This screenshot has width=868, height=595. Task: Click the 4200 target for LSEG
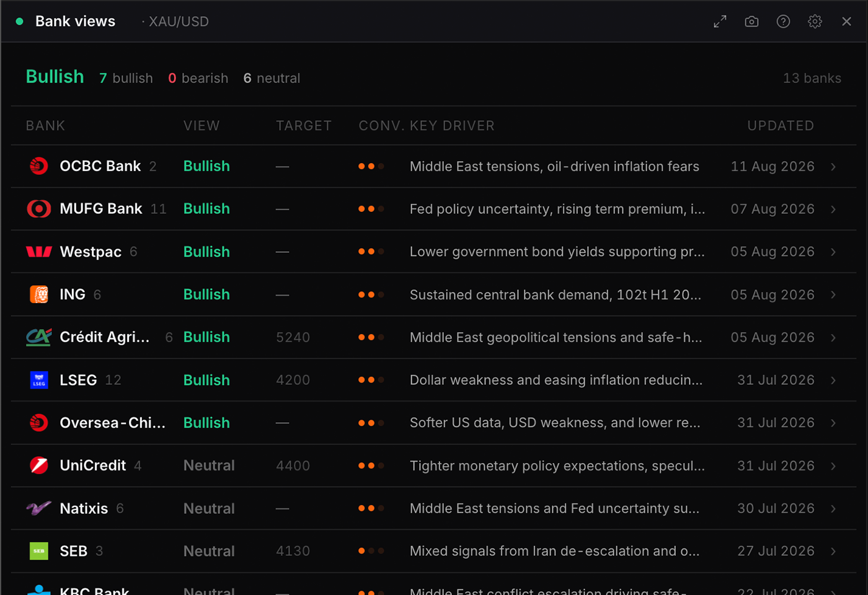tap(293, 380)
